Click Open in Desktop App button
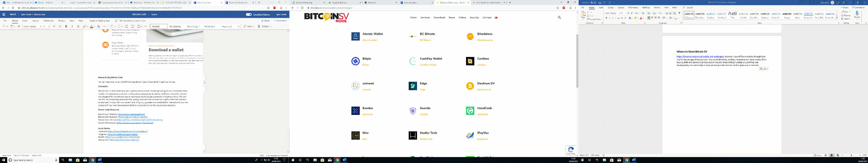 (x=100, y=21)
